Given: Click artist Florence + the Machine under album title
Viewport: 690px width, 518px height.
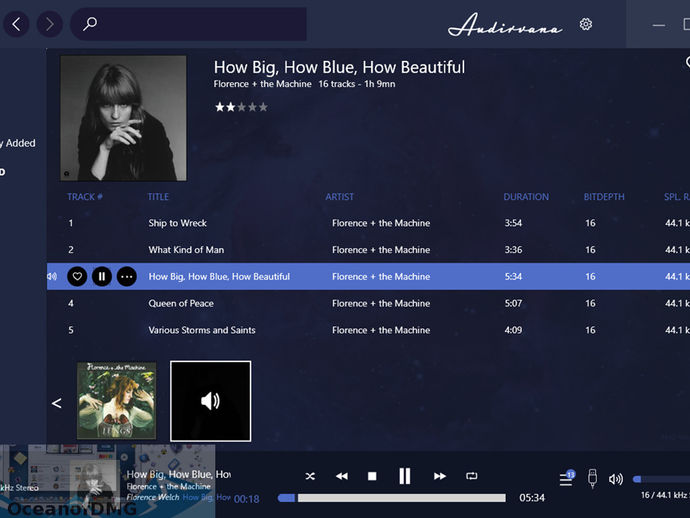Looking at the screenshot, I should [x=262, y=84].
